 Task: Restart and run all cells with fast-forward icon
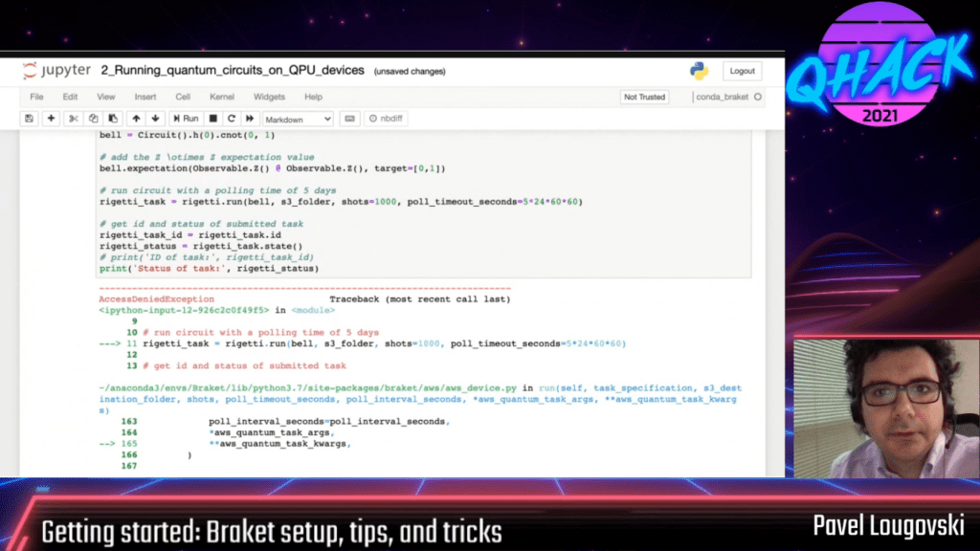tap(249, 118)
